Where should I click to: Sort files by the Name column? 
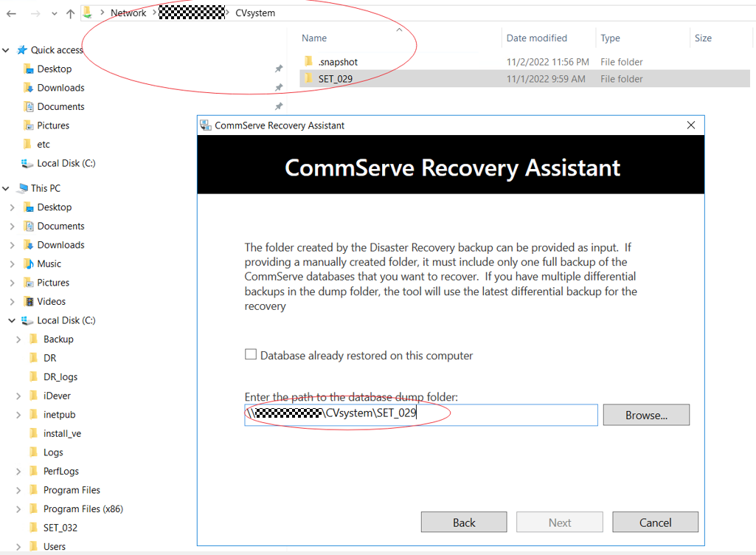coord(314,38)
